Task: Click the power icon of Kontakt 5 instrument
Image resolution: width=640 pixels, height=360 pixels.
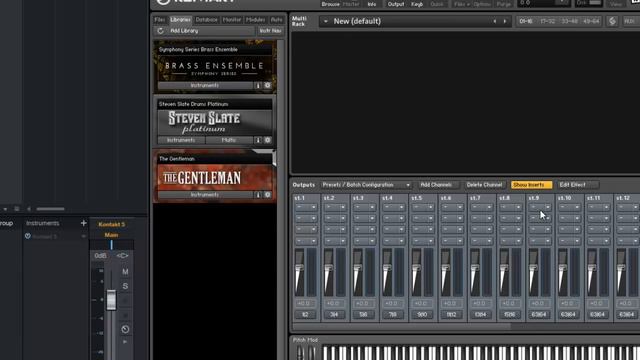Action: click(x=28, y=236)
